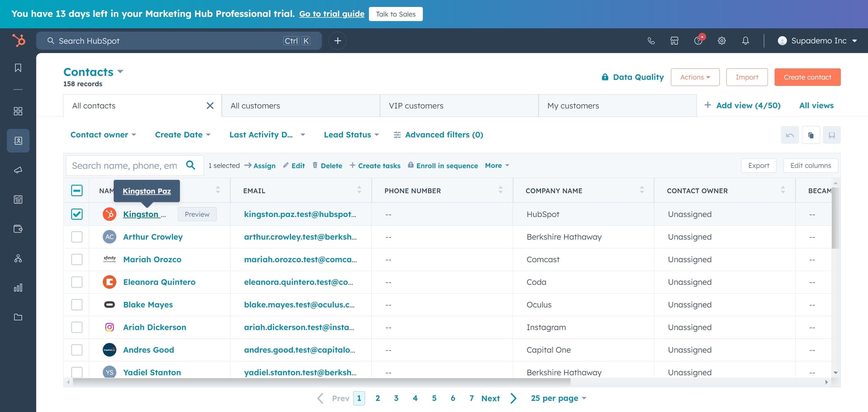
Task: Uncheck the Kingston Paz row checkbox
Action: (x=77, y=214)
